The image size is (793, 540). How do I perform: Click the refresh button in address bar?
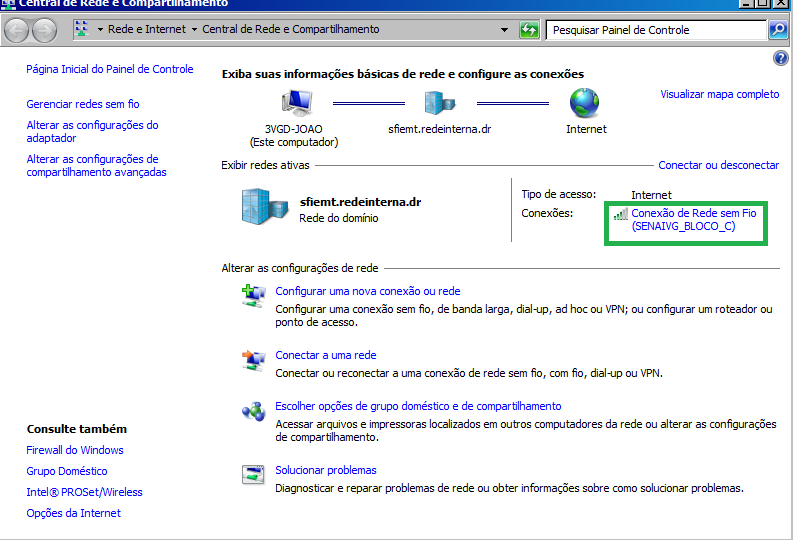(x=530, y=30)
